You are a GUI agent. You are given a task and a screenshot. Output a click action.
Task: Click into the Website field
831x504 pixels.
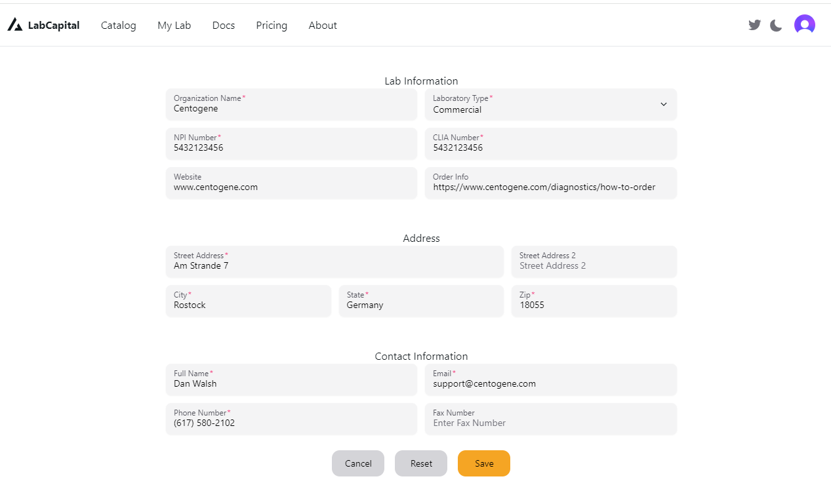(x=291, y=183)
